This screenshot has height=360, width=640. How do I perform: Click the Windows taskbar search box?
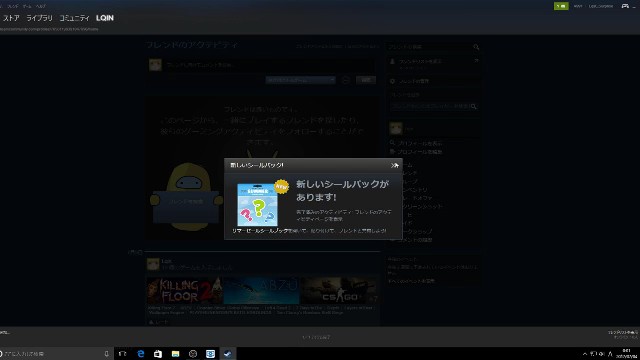pyautogui.click(x=53, y=353)
